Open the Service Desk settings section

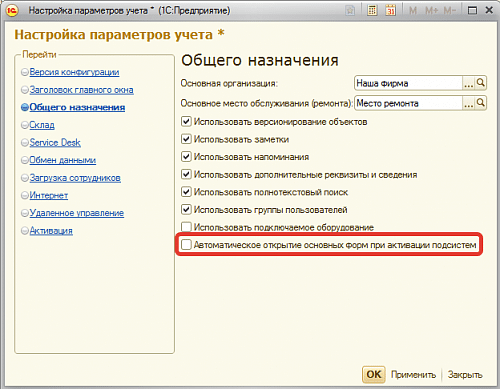(55, 143)
